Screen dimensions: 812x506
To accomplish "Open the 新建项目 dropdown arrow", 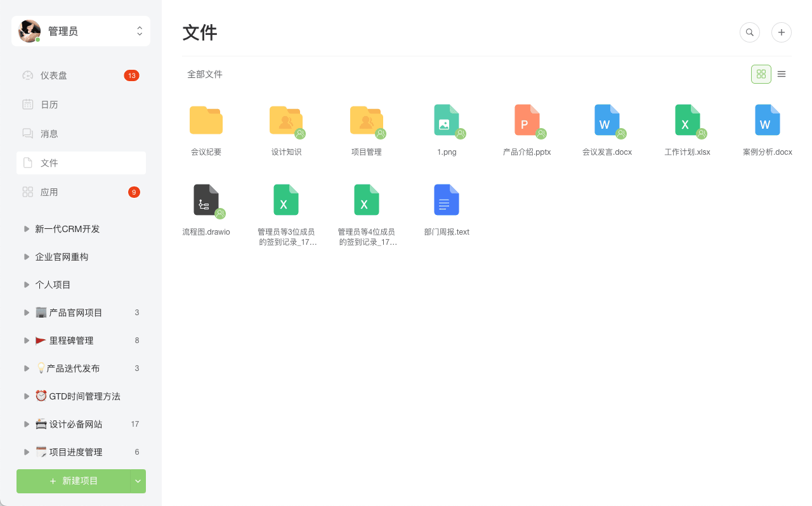I will pyautogui.click(x=137, y=481).
